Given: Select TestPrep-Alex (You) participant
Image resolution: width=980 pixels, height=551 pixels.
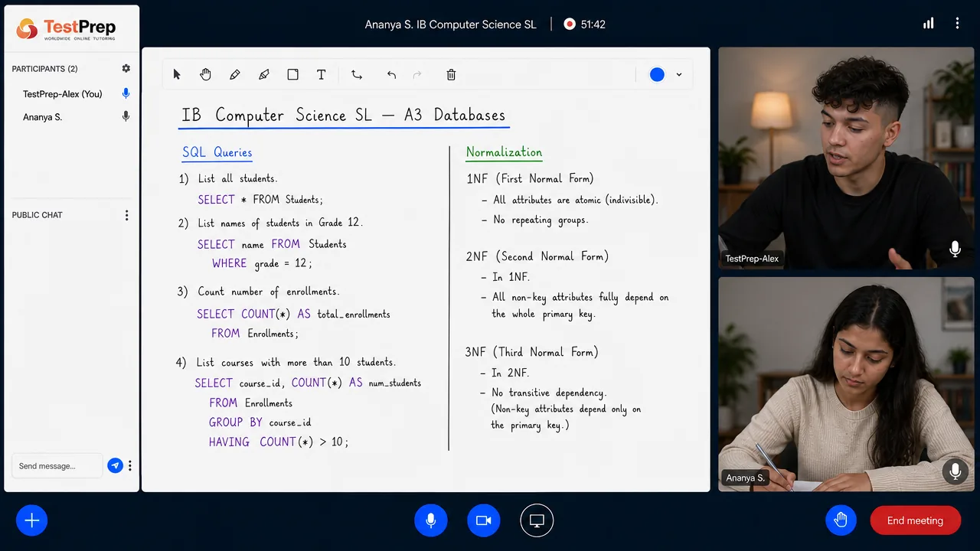Looking at the screenshot, I should 63,94.
